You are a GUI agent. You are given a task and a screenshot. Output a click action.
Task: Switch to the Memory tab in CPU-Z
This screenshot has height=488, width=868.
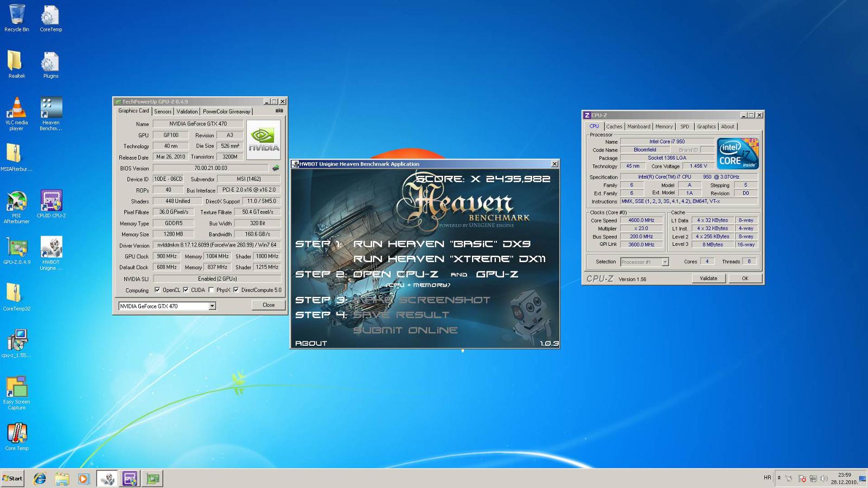664,126
